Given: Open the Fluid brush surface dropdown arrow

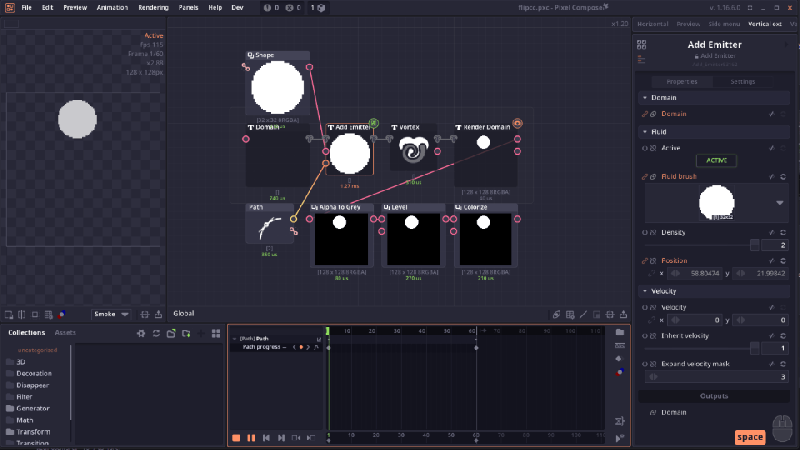Looking at the screenshot, I should pos(780,203).
